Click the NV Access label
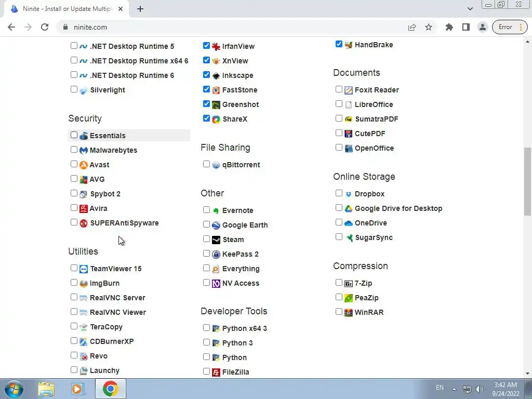This screenshot has width=532, height=399. click(x=241, y=283)
